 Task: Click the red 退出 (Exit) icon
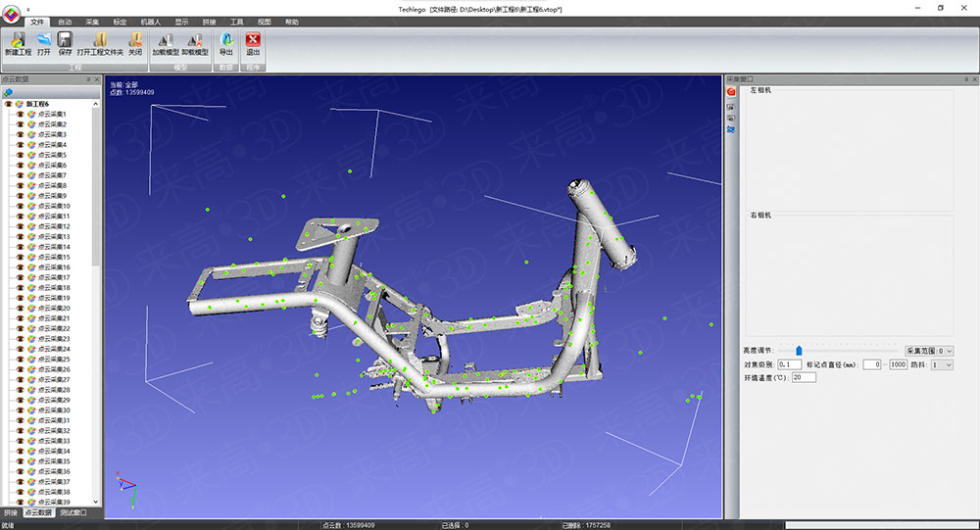(x=253, y=40)
